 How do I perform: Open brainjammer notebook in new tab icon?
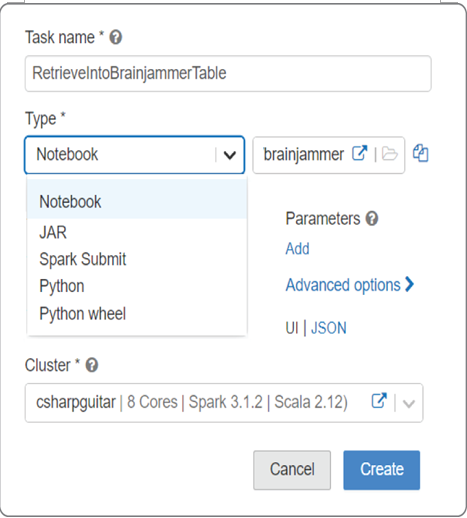click(x=360, y=153)
